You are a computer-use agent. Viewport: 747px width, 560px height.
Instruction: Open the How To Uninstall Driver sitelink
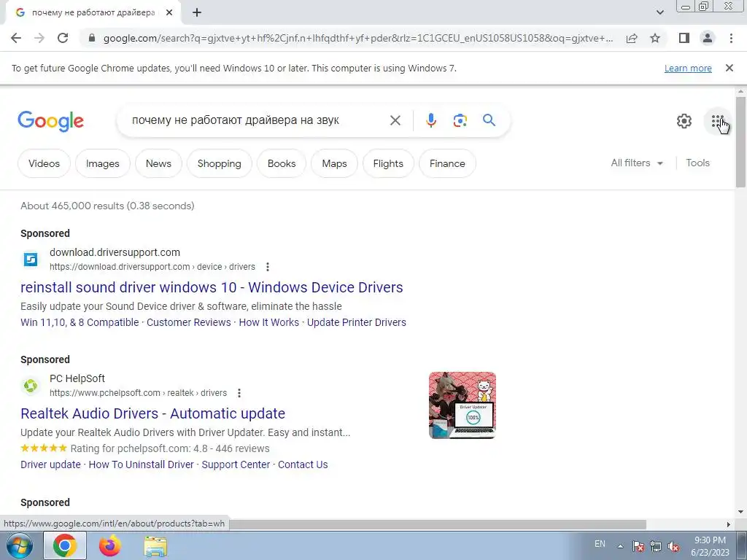141,464
